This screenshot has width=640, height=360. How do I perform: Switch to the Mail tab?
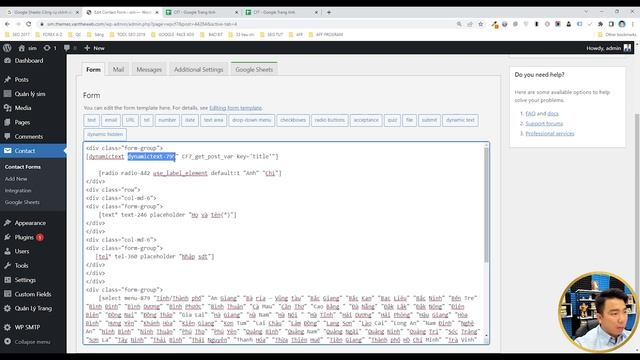tap(118, 69)
